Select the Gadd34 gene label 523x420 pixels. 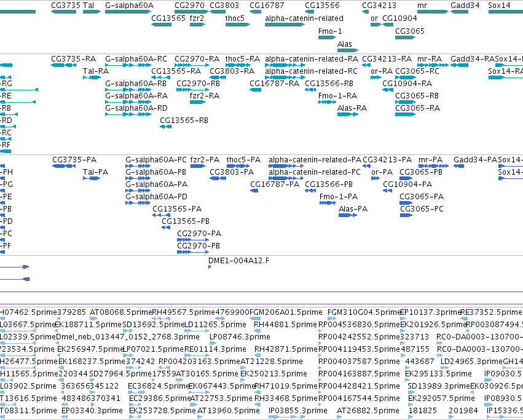[x=465, y=6]
